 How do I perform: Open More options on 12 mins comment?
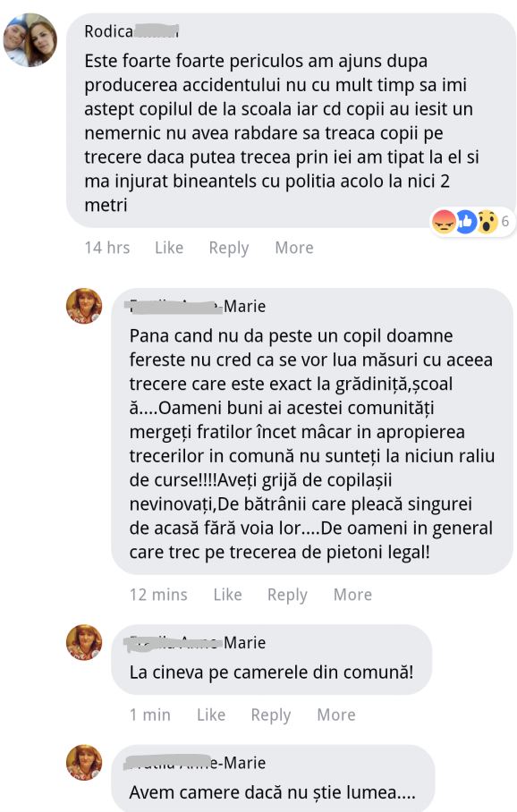[x=352, y=595]
